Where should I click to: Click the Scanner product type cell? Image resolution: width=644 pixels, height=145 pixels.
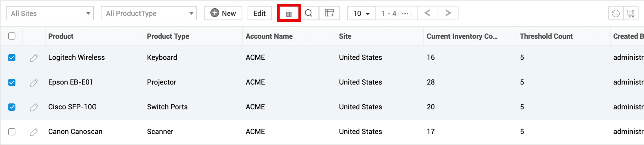point(160,131)
